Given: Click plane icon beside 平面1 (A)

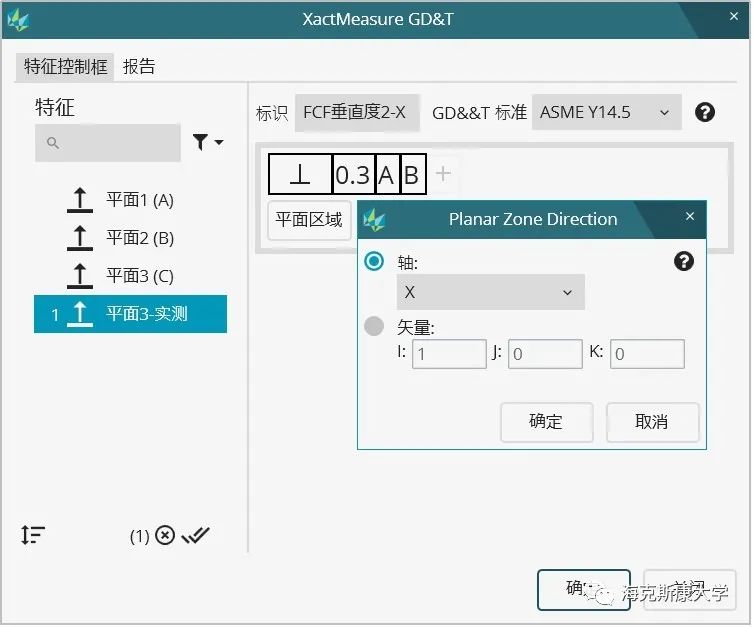Looking at the screenshot, I should tap(80, 200).
